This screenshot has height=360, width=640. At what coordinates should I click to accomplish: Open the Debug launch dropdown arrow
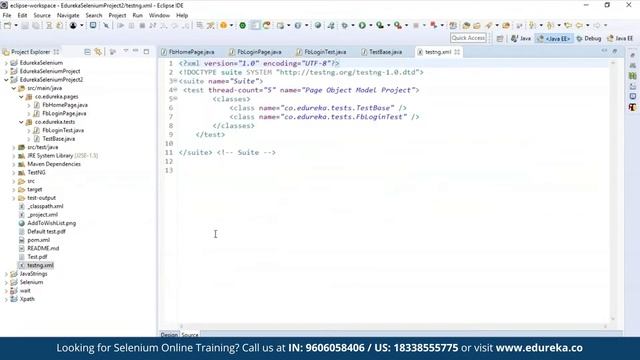(353, 25)
